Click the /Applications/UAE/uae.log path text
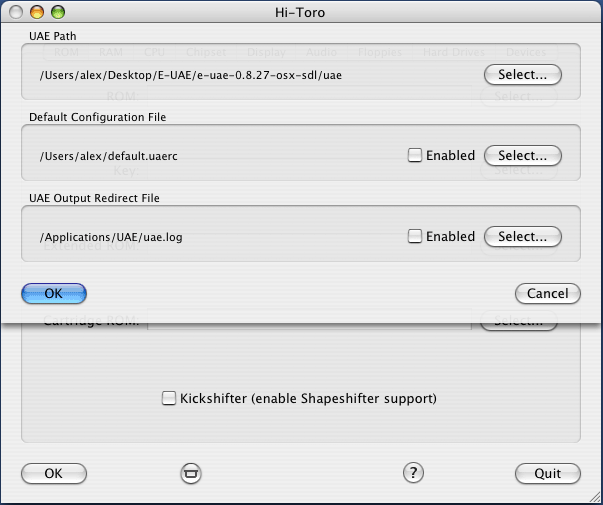The width and height of the screenshot is (603, 505). (111, 237)
